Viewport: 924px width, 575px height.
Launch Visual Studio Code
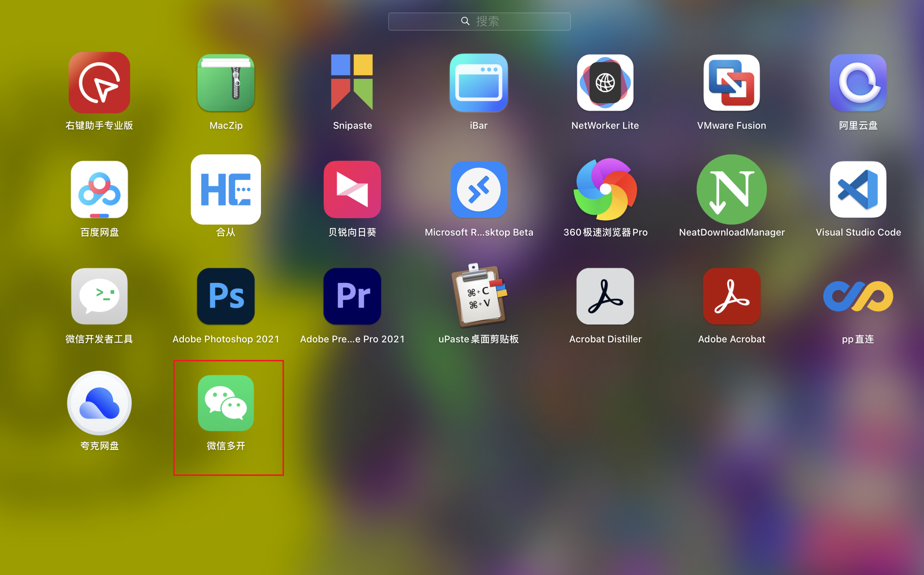858,189
